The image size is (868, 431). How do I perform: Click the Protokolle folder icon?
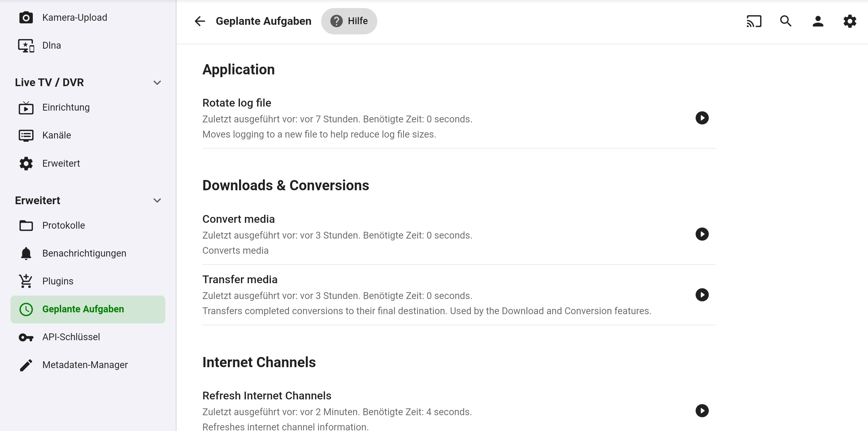26,226
